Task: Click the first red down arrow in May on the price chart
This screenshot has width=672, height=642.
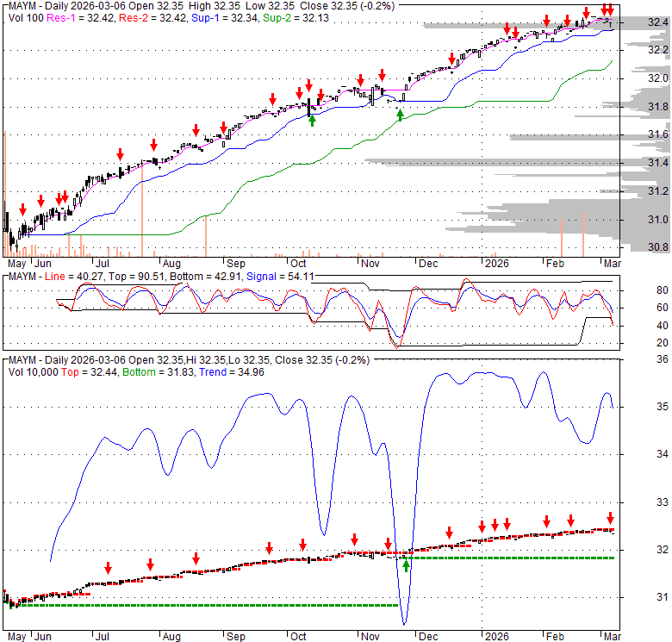Action: point(22,211)
